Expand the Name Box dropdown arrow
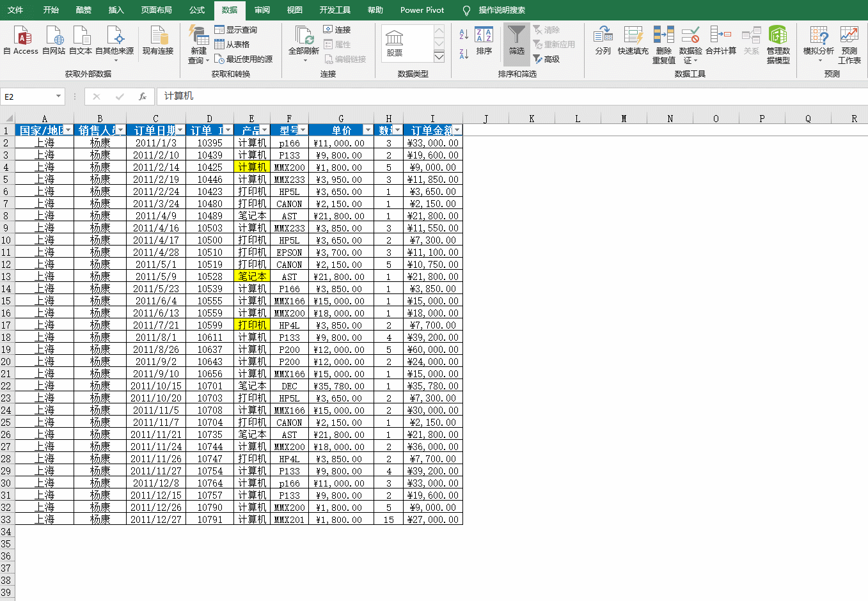The image size is (868, 601). [x=58, y=97]
